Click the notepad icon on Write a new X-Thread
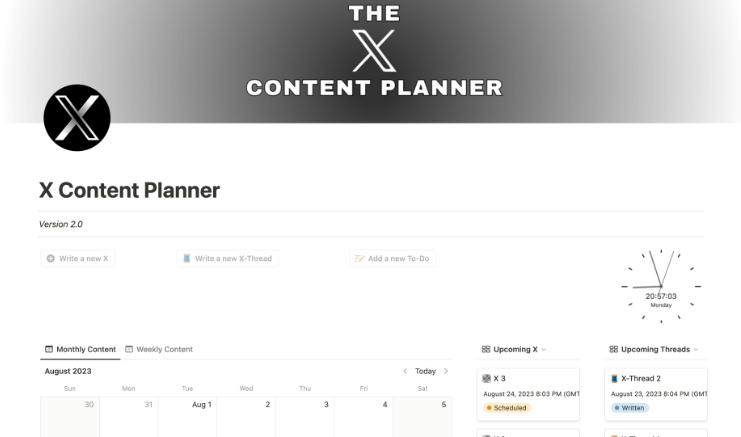The width and height of the screenshot is (741, 437). pyautogui.click(x=187, y=258)
